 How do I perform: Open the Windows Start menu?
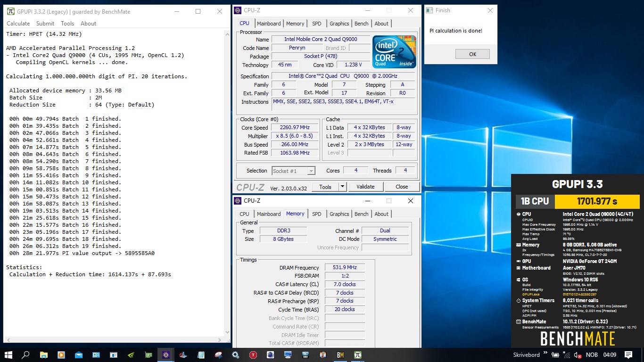(x=8, y=355)
